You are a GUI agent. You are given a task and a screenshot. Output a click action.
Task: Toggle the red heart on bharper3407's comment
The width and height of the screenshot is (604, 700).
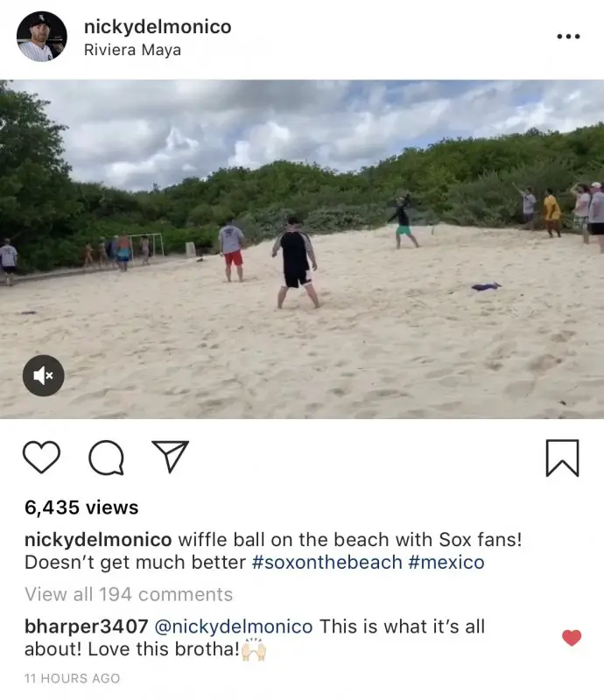click(572, 638)
